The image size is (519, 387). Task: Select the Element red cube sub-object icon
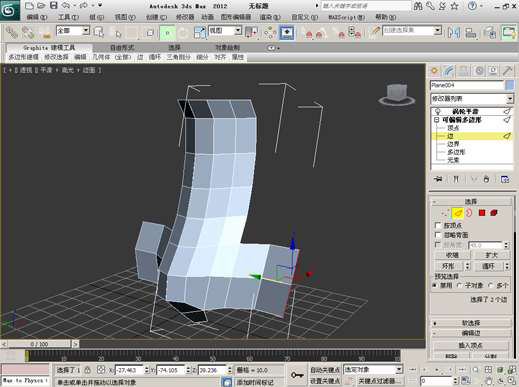tap(494, 213)
